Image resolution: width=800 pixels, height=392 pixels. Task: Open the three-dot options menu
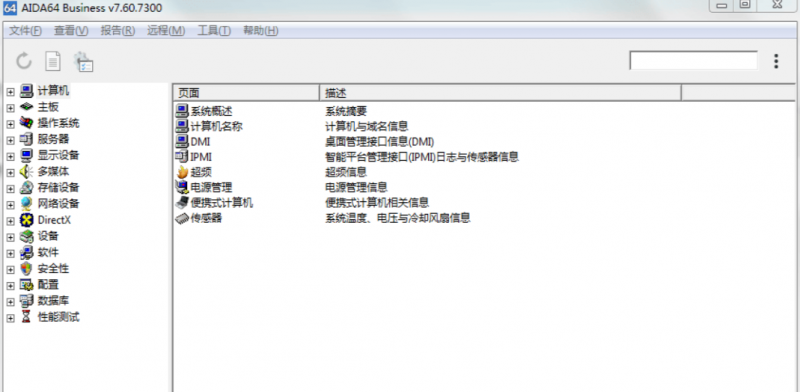776,61
